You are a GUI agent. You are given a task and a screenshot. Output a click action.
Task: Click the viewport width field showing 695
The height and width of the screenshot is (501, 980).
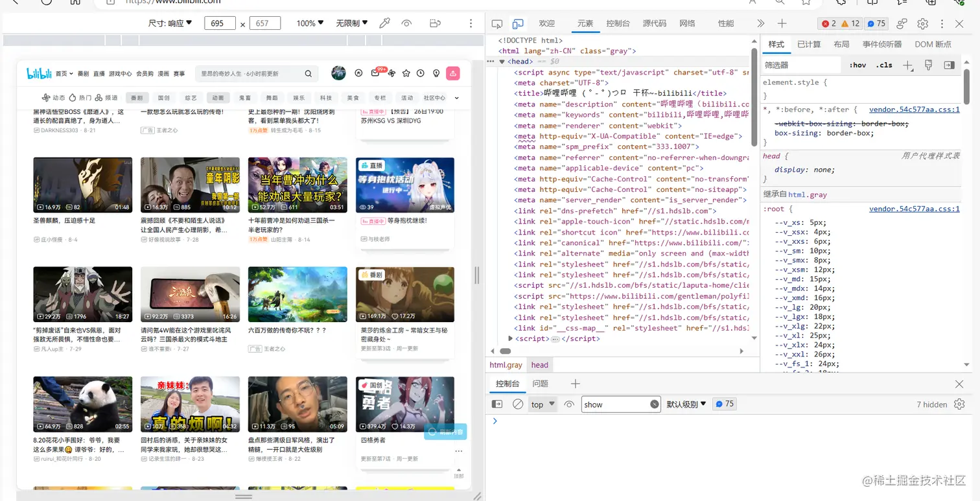220,23
